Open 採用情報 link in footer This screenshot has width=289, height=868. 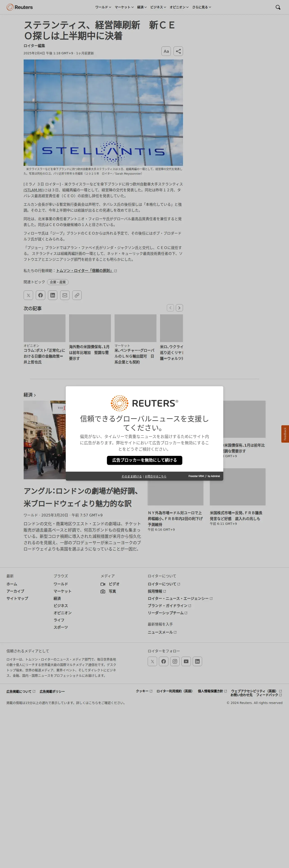coord(157,591)
